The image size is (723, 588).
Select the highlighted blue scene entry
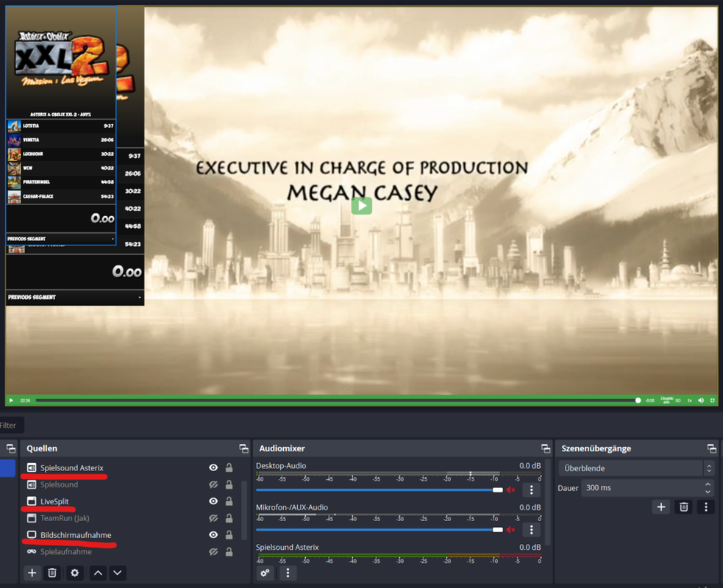tap(8, 467)
